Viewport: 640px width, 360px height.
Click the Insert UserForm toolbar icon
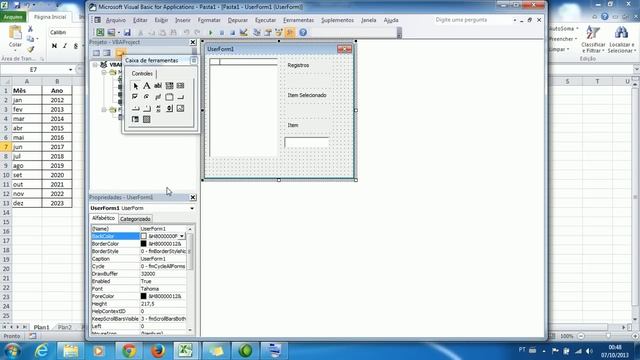(x=111, y=33)
